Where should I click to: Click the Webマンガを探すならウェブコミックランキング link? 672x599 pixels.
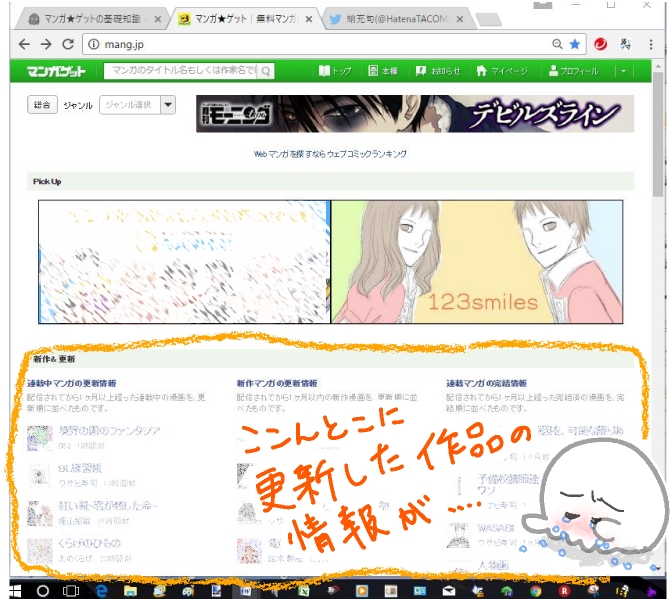pyautogui.click(x=330, y=154)
